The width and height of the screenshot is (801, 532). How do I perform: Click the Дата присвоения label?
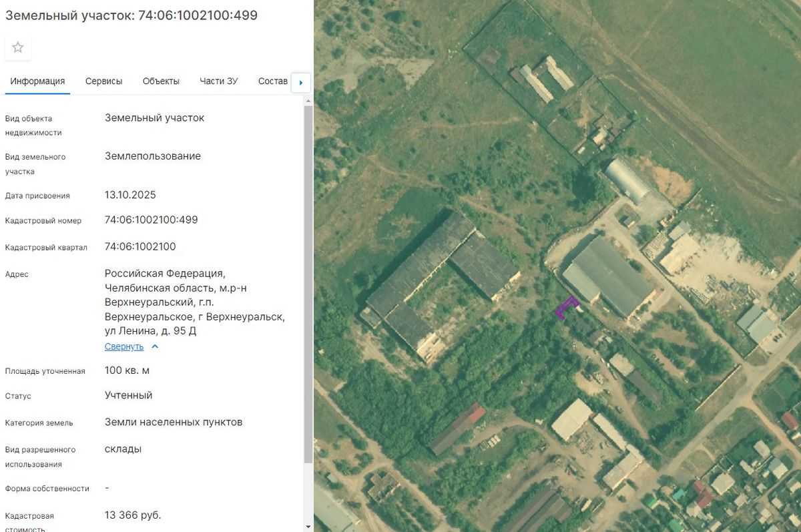(37, 196)
